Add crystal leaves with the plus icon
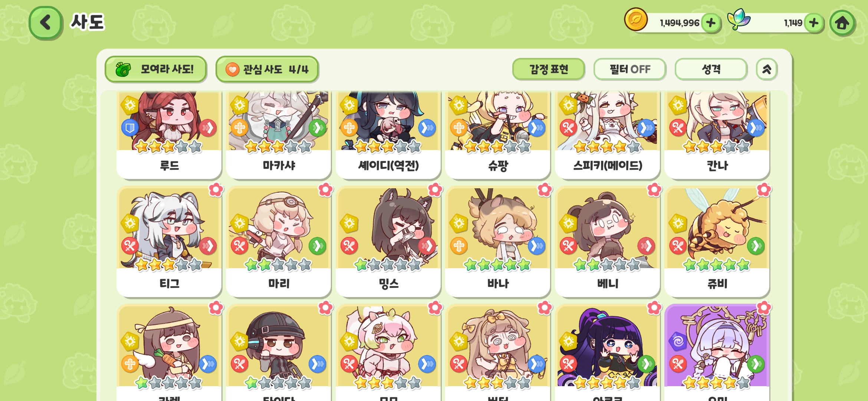868x401 pixels. coord(814,23)
